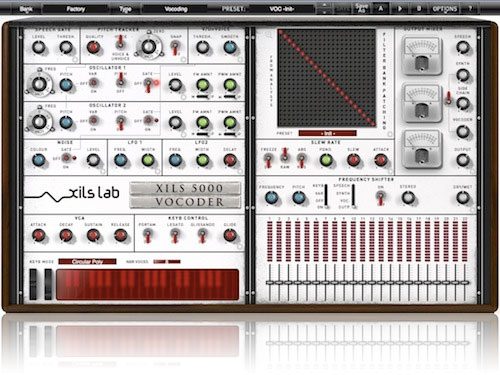Toggle the Legato switch
Screen dimensions: 500x375
[174, 236]
